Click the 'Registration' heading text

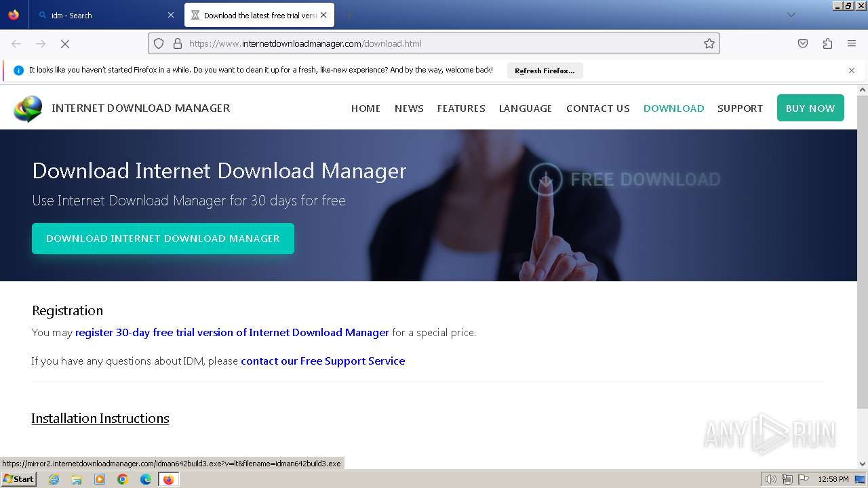click(67, 310)
